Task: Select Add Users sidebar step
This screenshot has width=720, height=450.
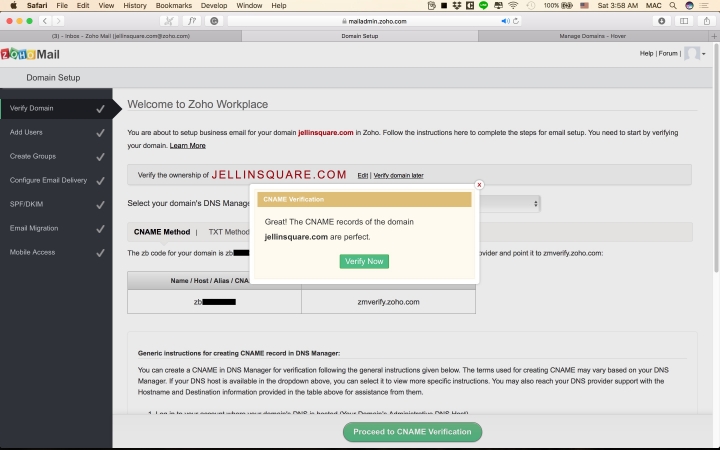Action: point(56,132)
